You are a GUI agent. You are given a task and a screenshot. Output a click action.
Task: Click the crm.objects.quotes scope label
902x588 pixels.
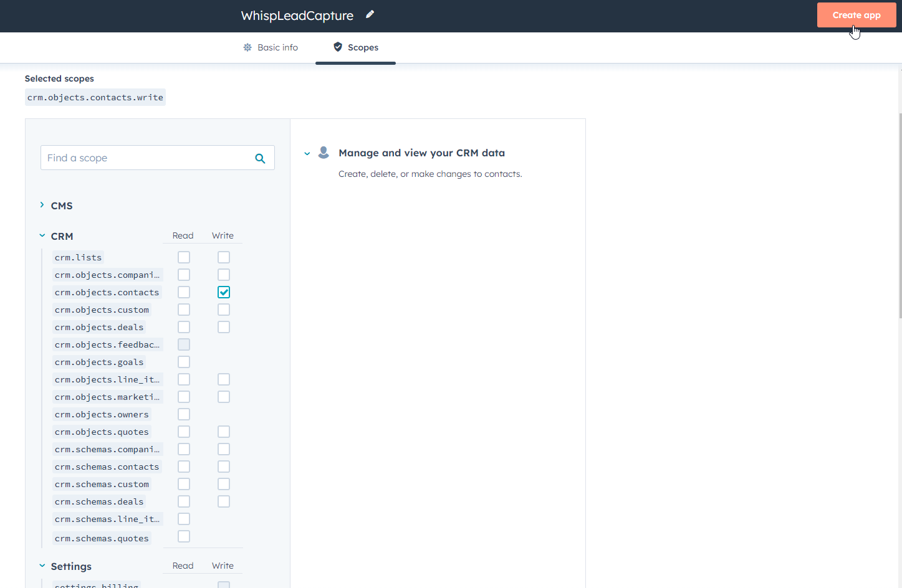tap(102, 432)
